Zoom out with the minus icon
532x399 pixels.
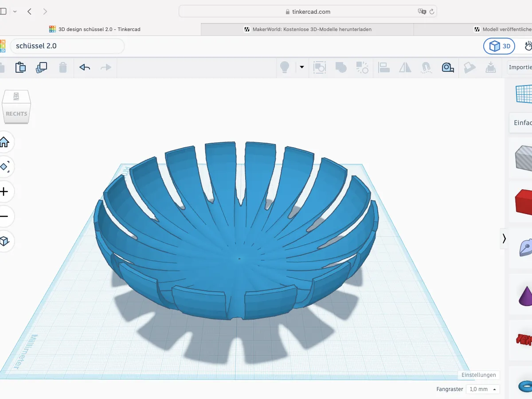click(4, 216)
